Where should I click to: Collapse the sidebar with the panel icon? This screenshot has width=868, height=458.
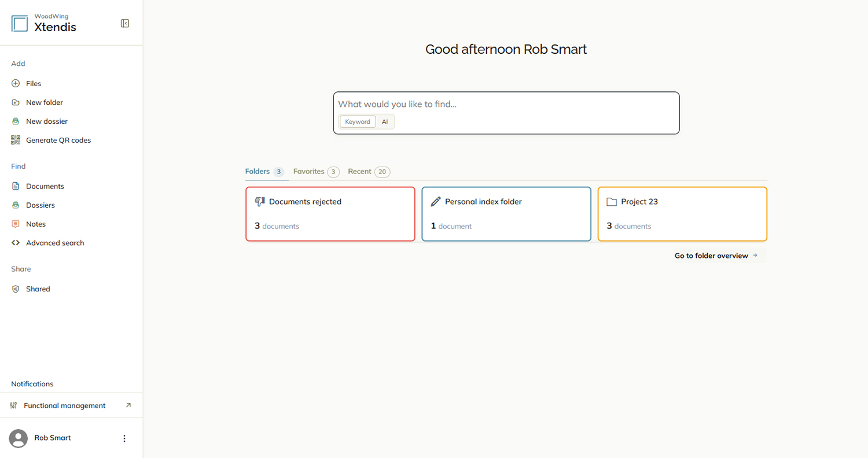click(125, 23)
